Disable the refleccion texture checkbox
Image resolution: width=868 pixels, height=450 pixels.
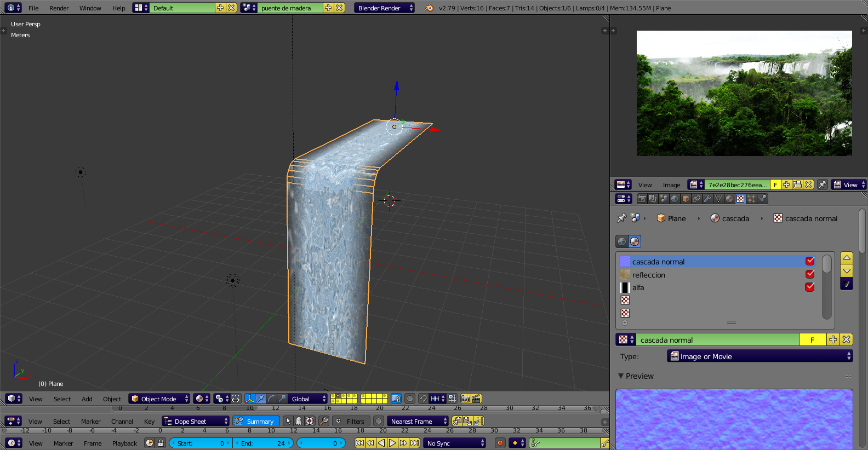point(810,274)
